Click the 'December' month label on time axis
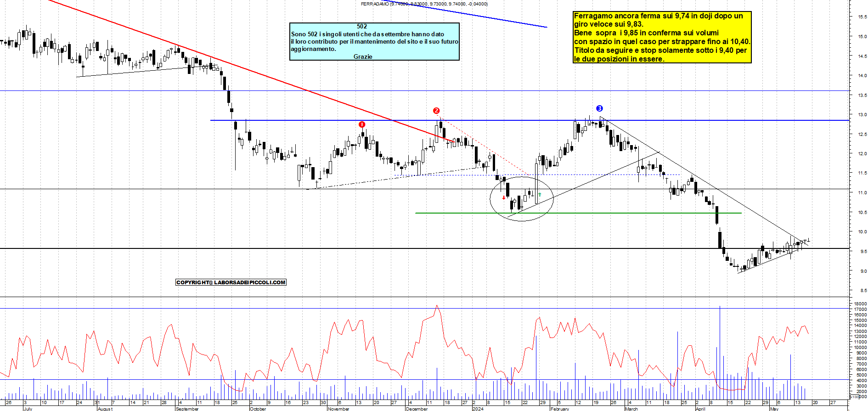Screen dimensions: 868x411 417,409
